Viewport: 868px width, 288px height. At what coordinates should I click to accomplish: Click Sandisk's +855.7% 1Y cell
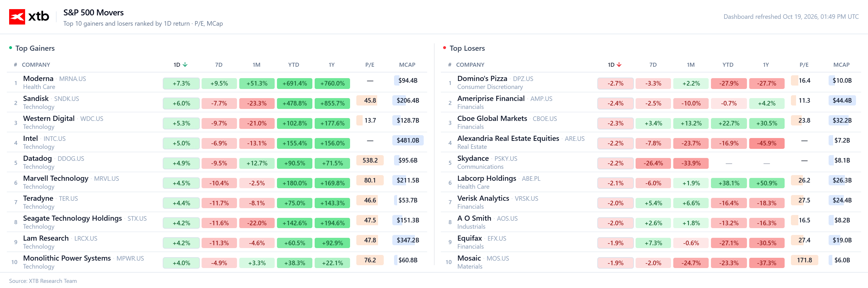pyautogui.click(x=332, y=103)
